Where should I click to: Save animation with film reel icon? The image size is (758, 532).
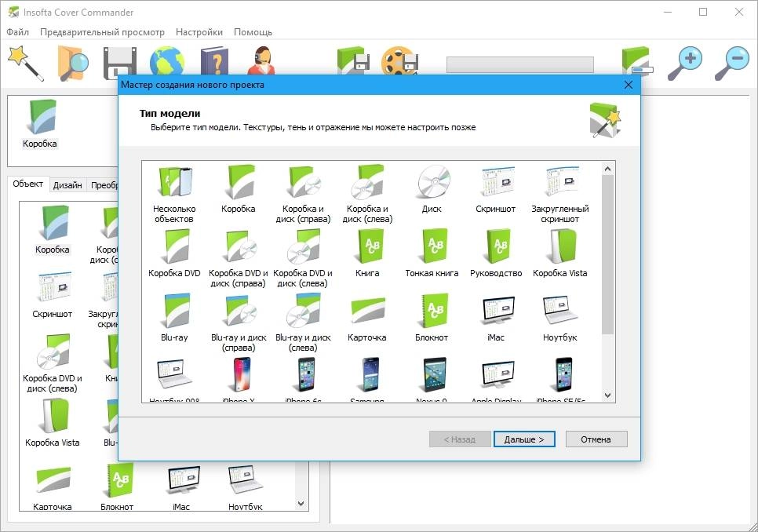coord(399,61)
